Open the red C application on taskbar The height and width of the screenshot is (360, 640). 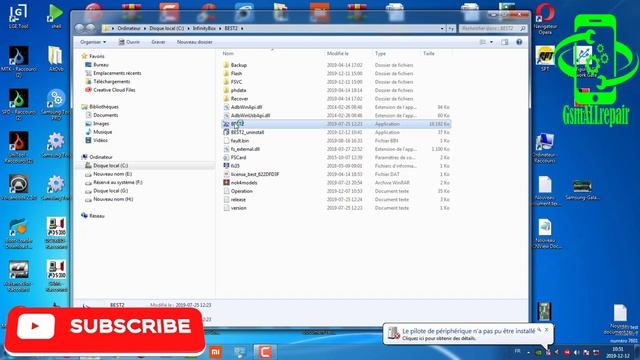coord(264,352)
